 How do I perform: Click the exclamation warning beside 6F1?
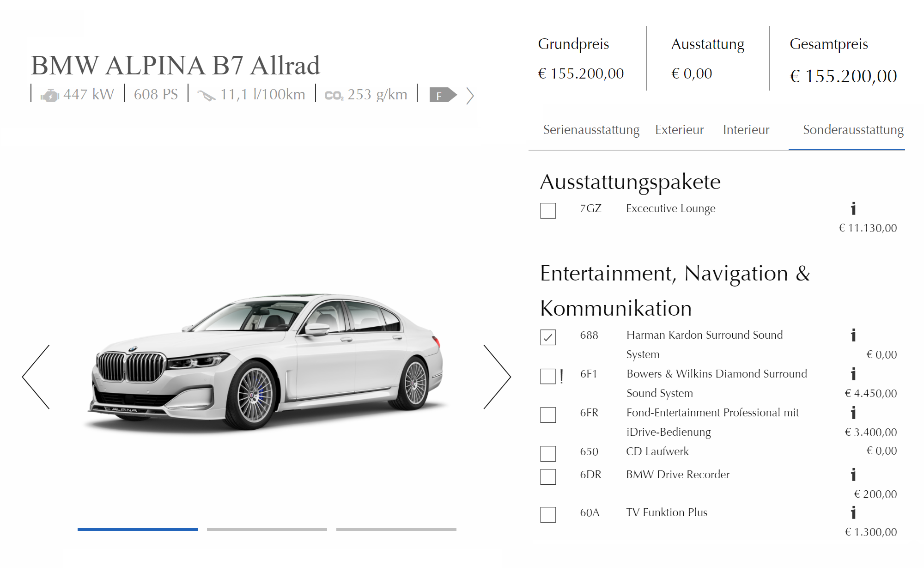[561, 376]
